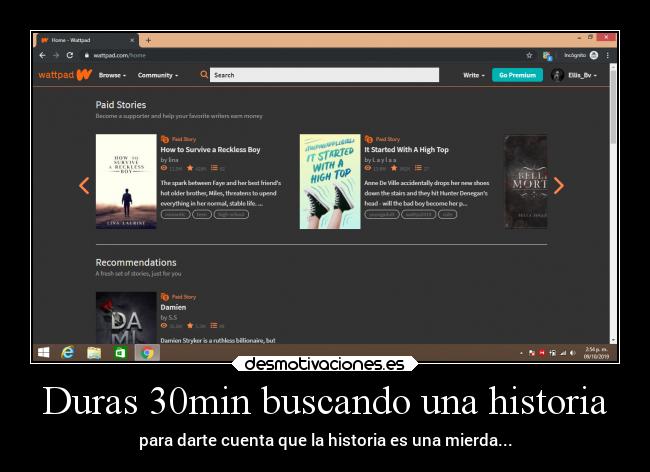Image resolution: width=650 pixels, height=472 pixels.
Task: Show previous Paid Stories with left arrow
Action: coord(84,186)
